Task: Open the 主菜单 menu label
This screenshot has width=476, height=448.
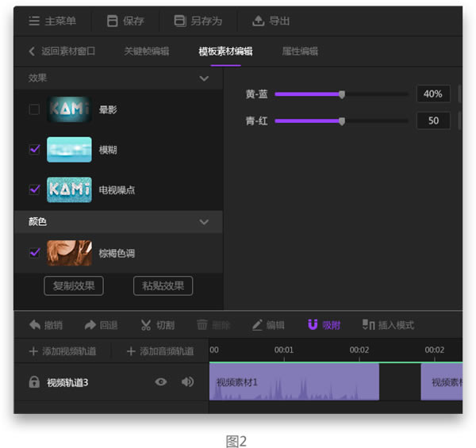Action: tap(60, 21)
